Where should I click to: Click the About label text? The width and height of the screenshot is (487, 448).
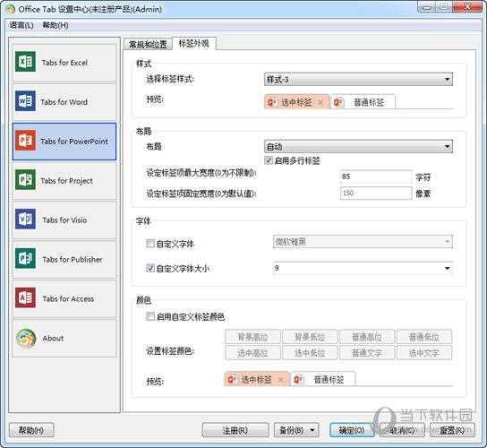click(x=53, y=338)
